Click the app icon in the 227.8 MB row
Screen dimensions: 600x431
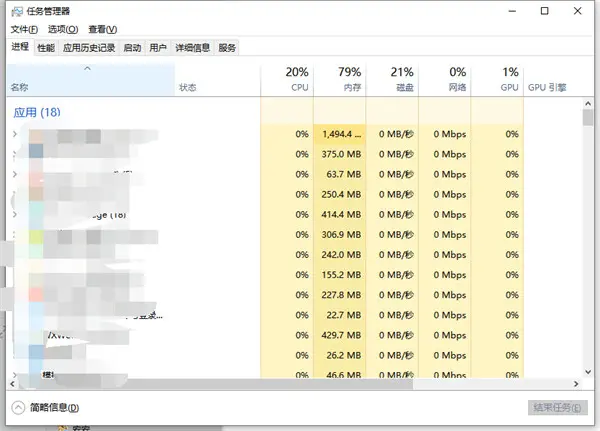tap(36, 295)
